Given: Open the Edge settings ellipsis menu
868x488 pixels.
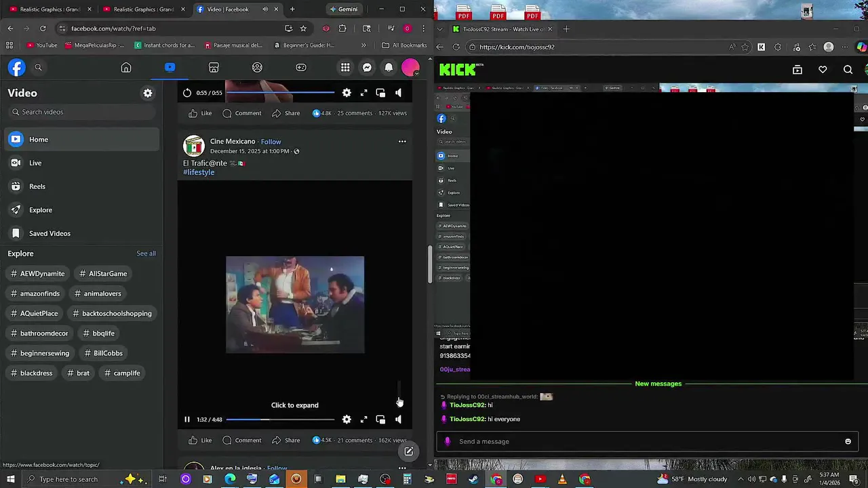Looking at the screenshot, I should click(x=845, y=47).
